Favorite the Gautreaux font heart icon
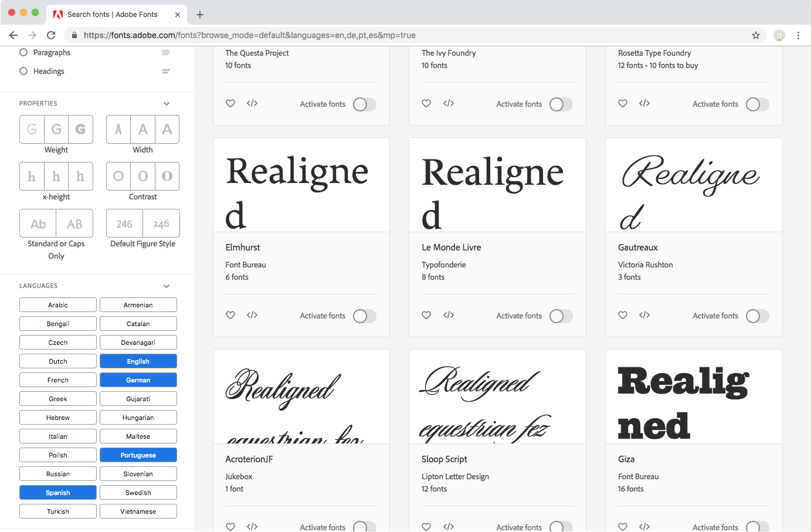Image resolution: width=811 pixels, height=532 pixels. [x=623, y=315]
